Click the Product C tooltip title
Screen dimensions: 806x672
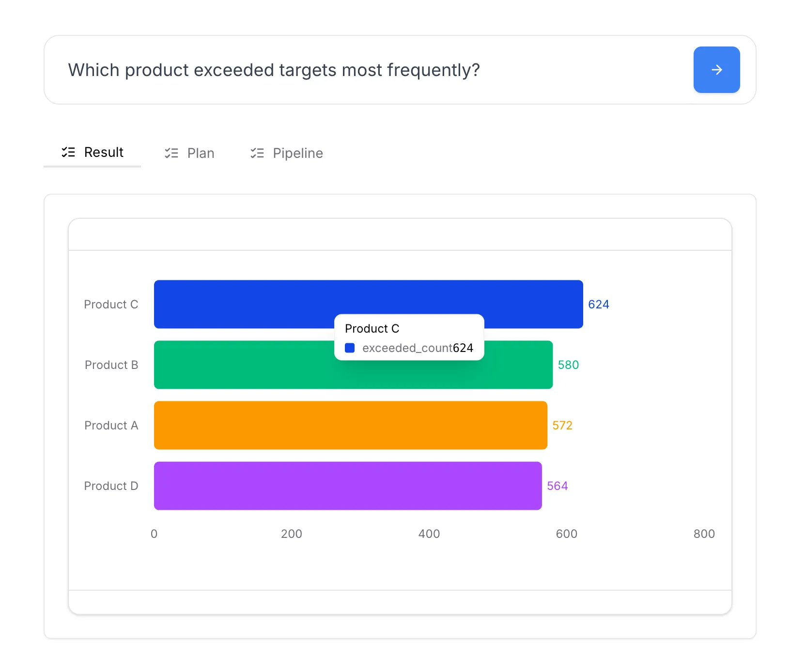[x=372, y=329]
